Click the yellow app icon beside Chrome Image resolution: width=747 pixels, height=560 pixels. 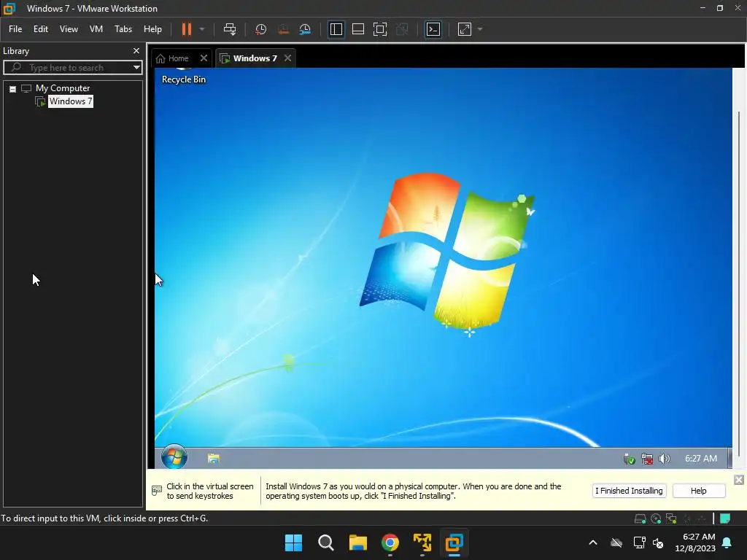(422, 542)
